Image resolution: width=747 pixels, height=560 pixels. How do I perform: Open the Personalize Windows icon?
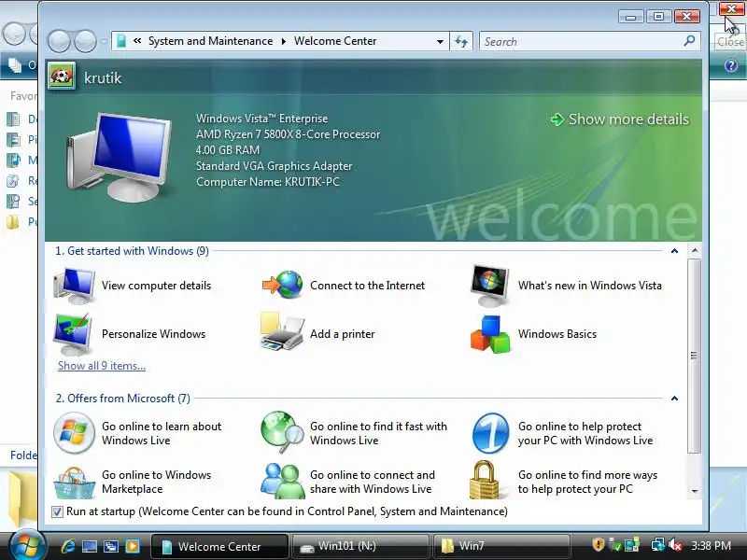click(x=73, y=334)
